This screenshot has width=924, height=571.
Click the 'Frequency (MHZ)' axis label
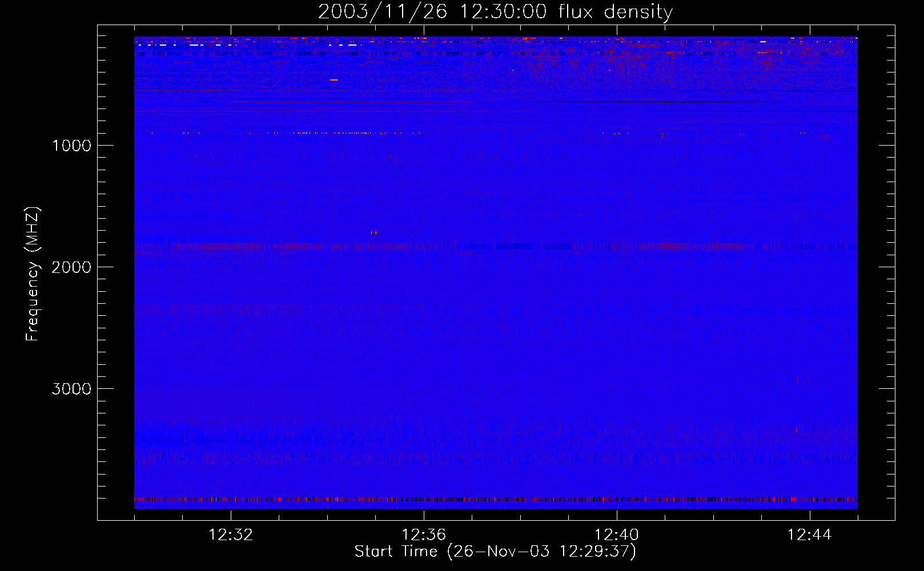(33, 274)
